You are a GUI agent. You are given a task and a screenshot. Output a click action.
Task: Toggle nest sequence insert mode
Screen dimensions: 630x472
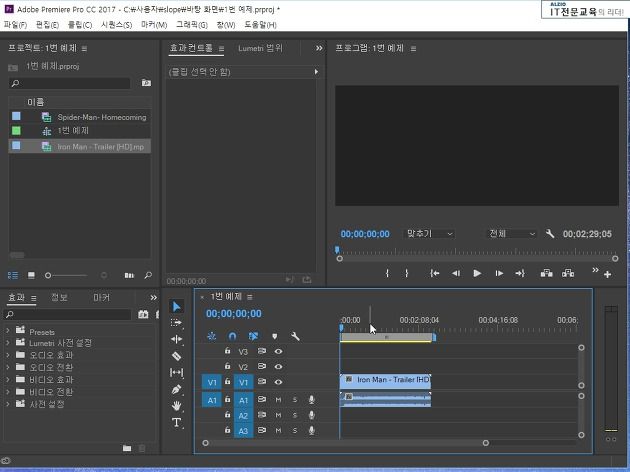click(x=211, y=336)
